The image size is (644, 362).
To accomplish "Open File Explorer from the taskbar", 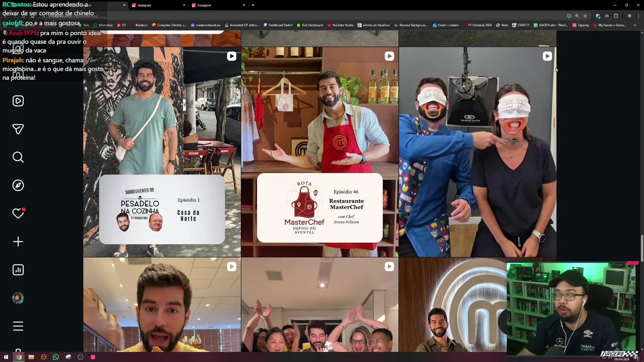I will [31, 357].
